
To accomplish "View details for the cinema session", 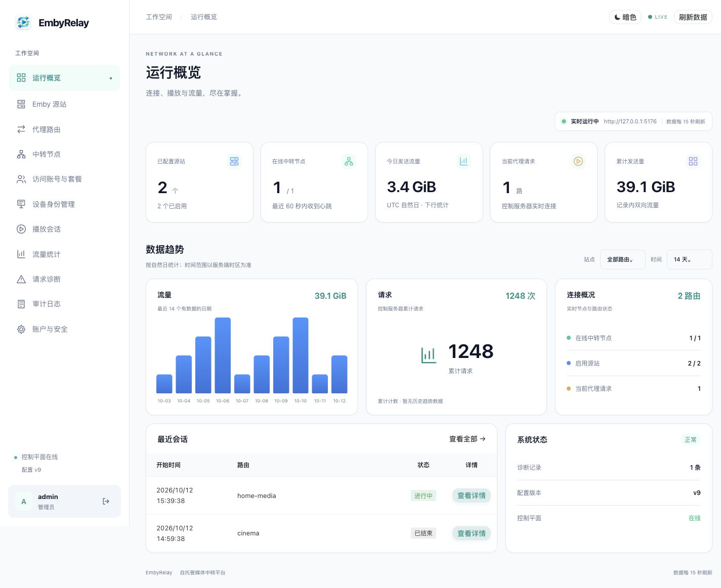I will click(x=471, y=533).
